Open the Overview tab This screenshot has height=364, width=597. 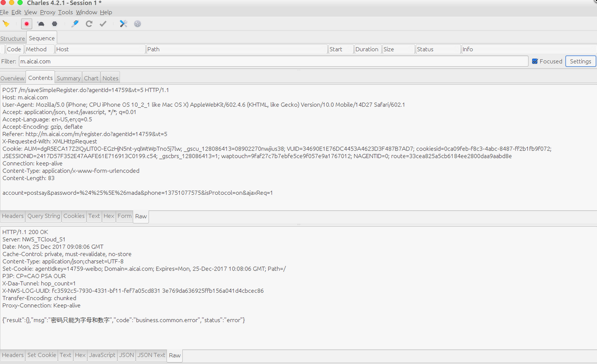pos(12,78)
